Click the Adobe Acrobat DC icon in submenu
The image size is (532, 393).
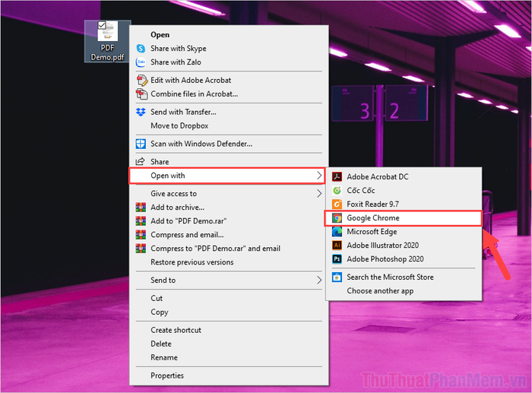tap(337, 177)
